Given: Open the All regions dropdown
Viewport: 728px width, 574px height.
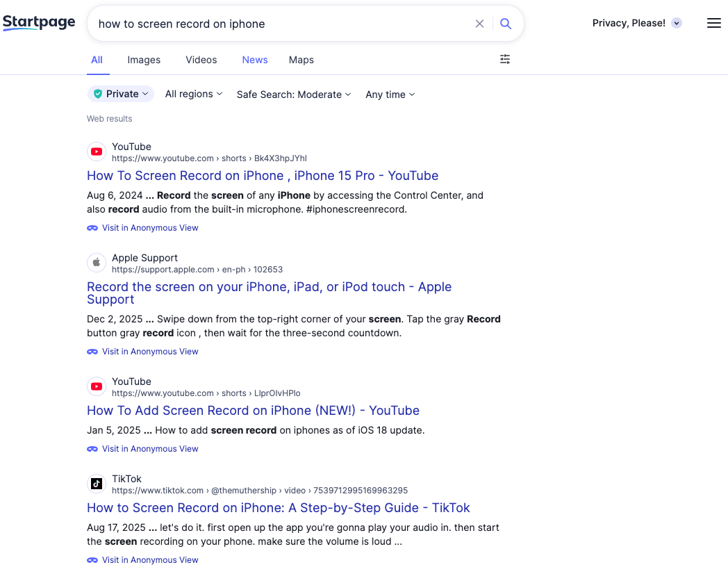Looking at the screenshot, I should tap(194, 94).
